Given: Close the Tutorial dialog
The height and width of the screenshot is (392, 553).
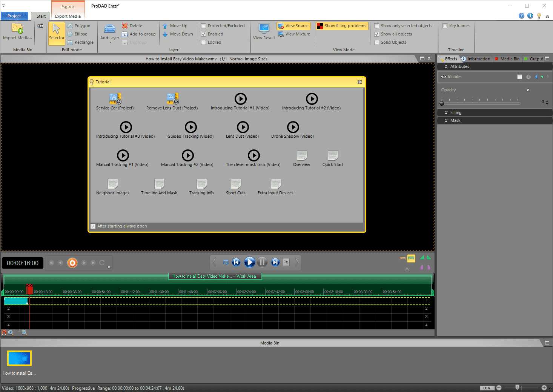Looking at the screenshot, I should click(x=359, y=82).
